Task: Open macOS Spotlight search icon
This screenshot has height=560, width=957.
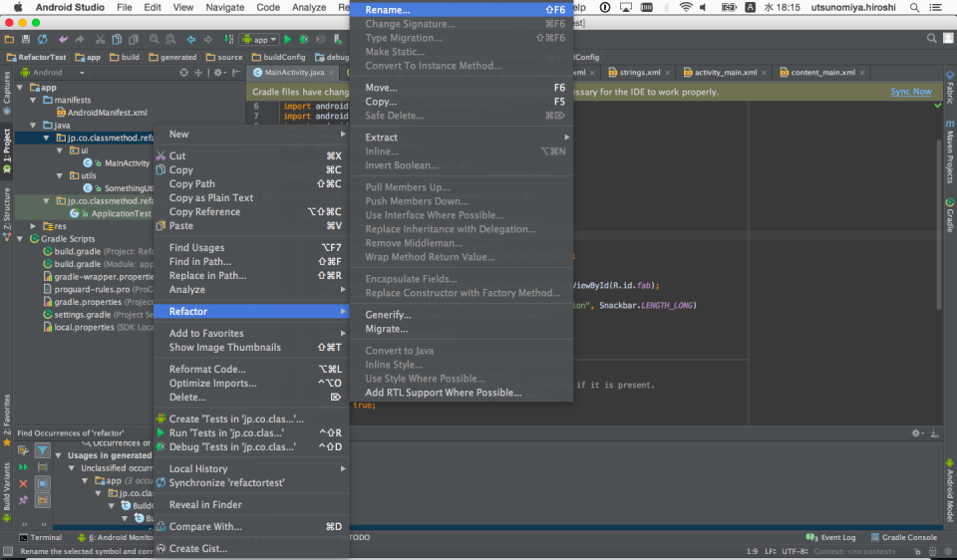Action: (914, 7)
